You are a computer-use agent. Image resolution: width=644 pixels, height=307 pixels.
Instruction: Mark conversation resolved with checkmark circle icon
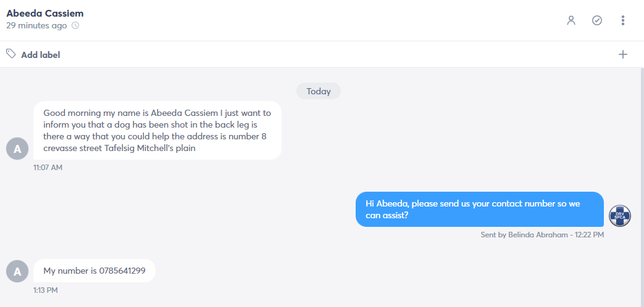pyautogui.click(x=597, y=20)
